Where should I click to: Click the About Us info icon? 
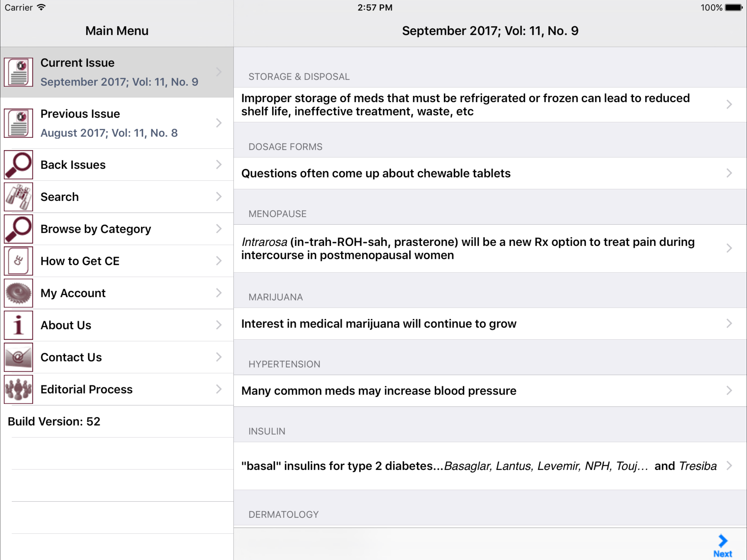pyautogui.click(x=19, y=325)
